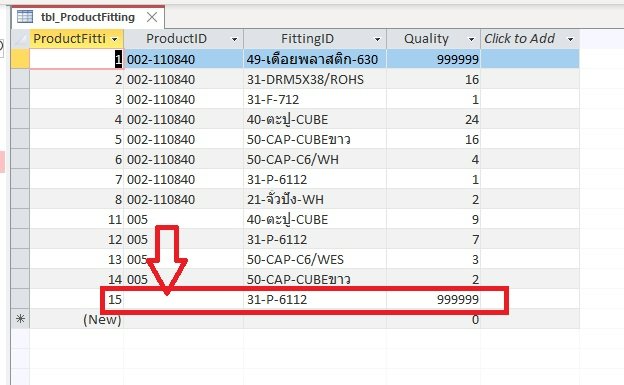
Task: Click ProductID 005 in row 11
Action: coord(183,219)
